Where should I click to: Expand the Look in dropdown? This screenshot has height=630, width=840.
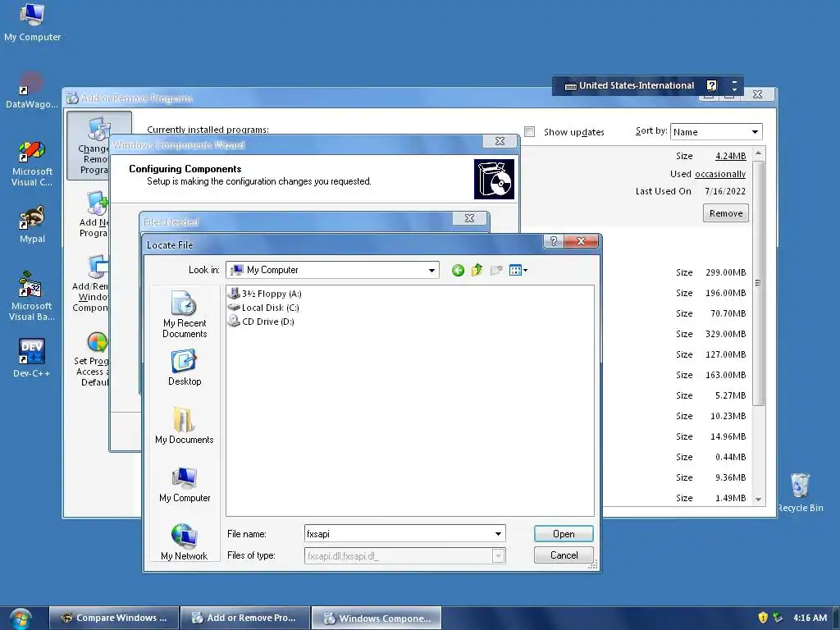[x=431, y=271]
